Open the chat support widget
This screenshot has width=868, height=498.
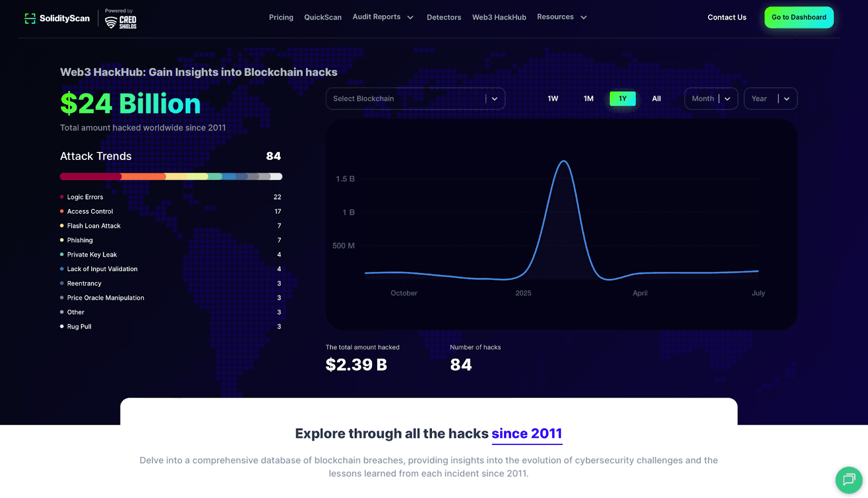tap(848, 480)
